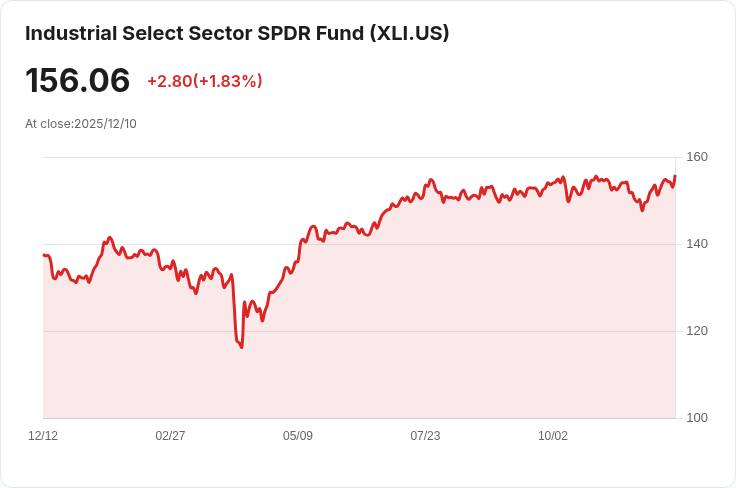Click the 120 horizontal gridline

359,331
